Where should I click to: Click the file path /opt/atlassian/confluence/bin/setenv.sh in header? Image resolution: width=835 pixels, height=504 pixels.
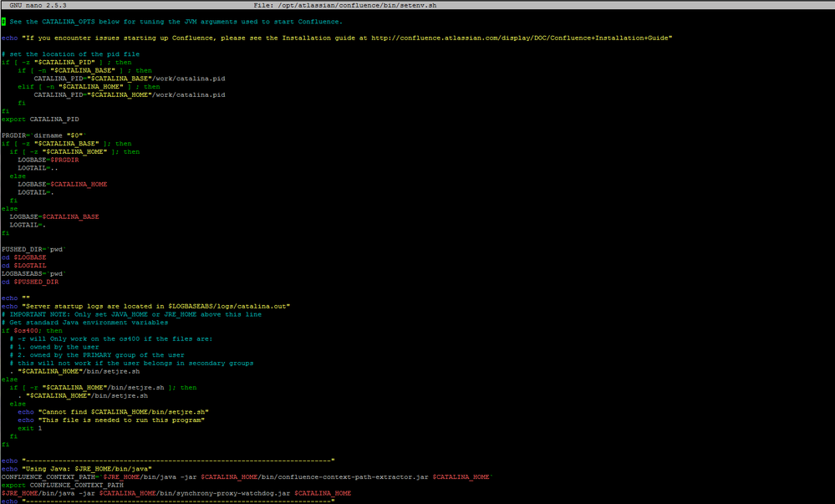point(358,5)
